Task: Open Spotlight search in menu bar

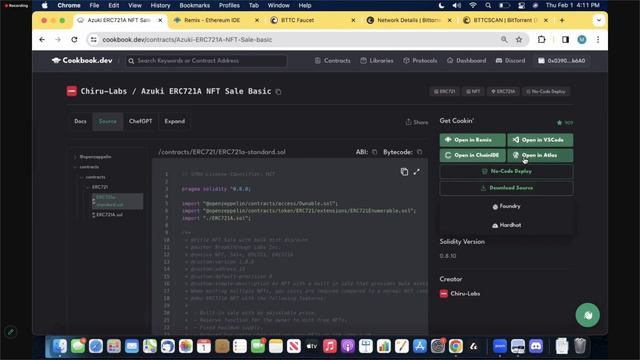Action: [488, 5]
